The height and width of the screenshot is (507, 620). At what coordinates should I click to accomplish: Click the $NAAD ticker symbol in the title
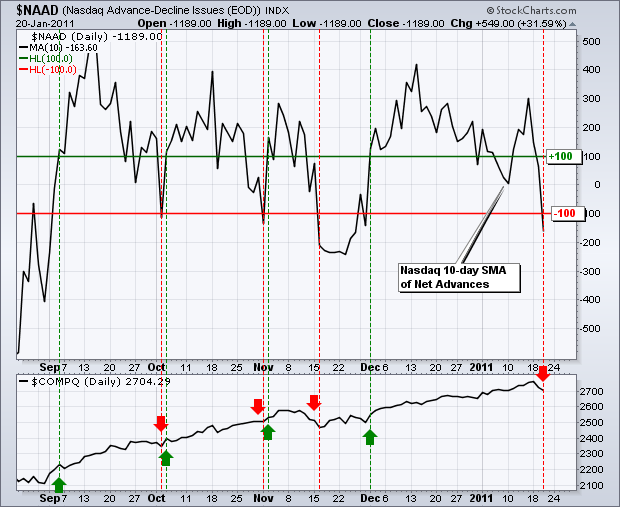[x=38, y=10]
